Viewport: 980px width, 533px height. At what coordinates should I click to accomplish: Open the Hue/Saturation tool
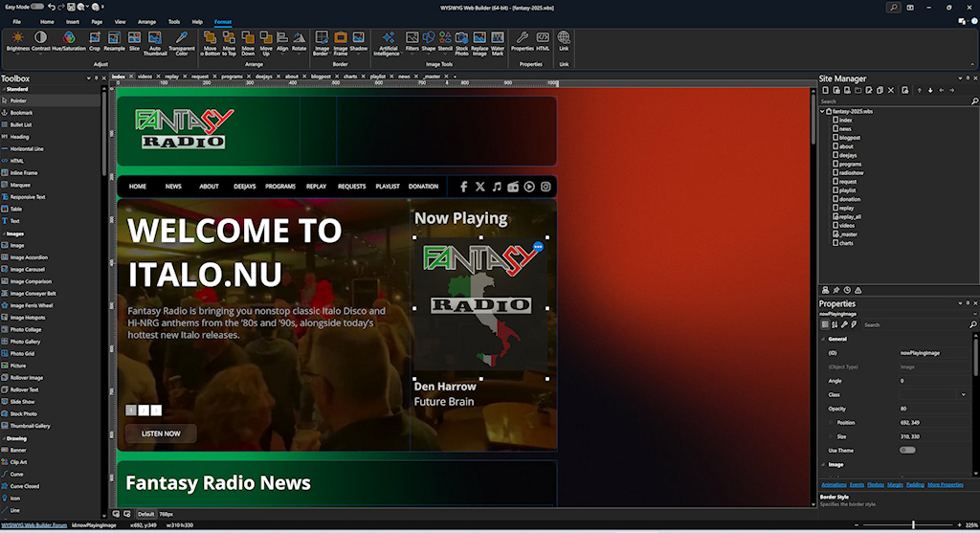[x=69, y=41]
